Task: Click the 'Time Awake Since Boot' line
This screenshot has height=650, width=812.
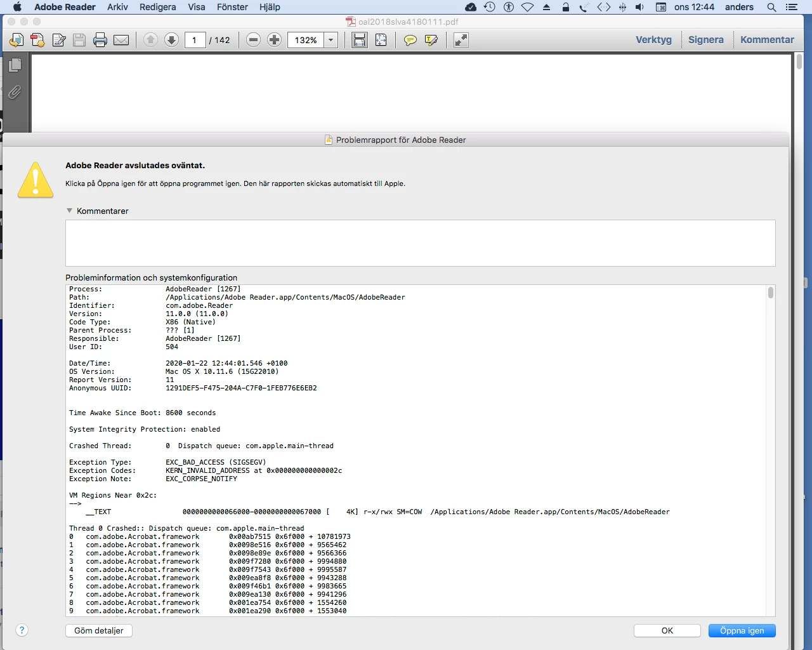Action: click(143, 413)
